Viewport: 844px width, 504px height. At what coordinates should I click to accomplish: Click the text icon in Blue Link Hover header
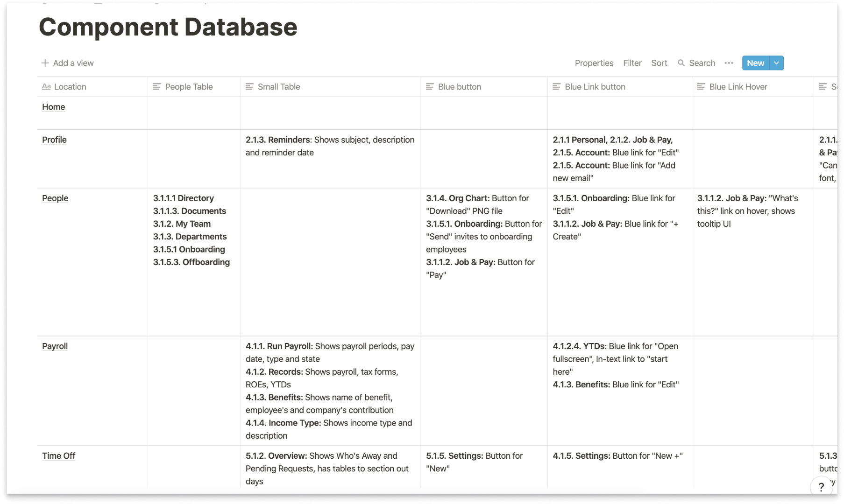(701, 87)
